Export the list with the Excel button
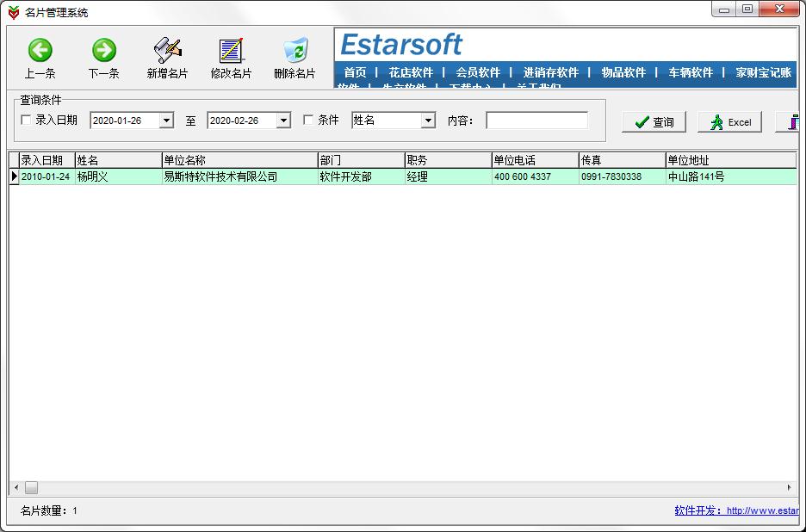This screenshot has height=532, width=806. click(x=729, y=122)
